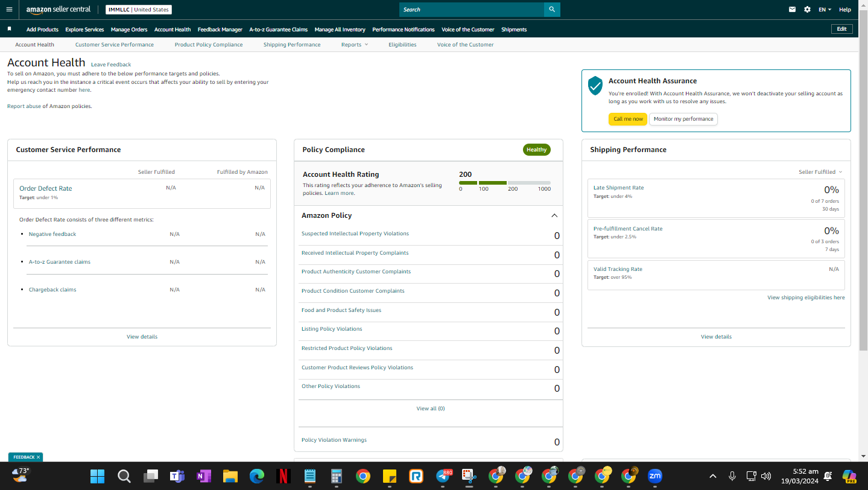The height and width of the screenshot is (490, 868).
Task: Open the Calculator taskbar icon
Action: pyautogui.click(x=336, y=476)
